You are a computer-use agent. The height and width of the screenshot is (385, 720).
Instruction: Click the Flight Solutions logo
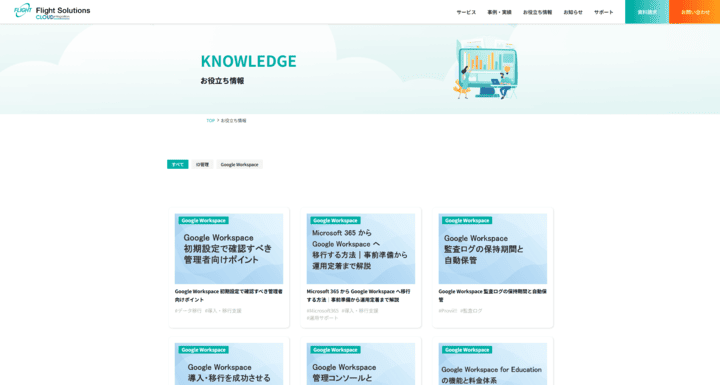(52, 11)
